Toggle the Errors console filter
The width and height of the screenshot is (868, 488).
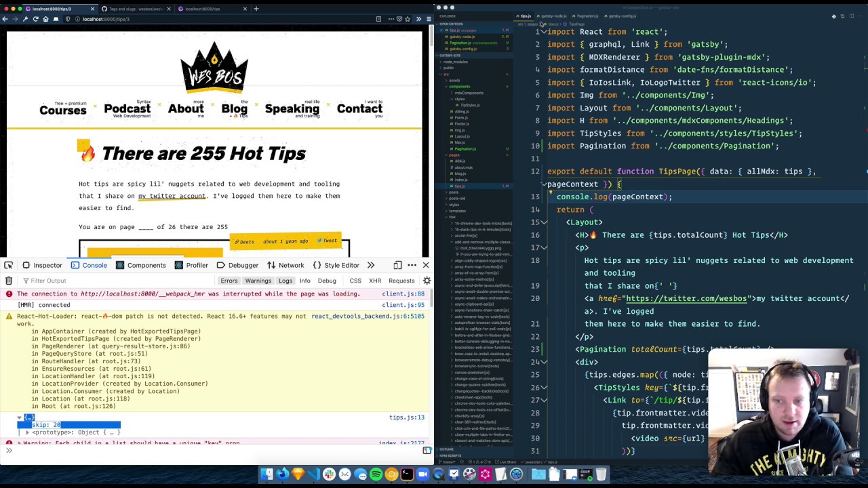(x=229, y=281)
